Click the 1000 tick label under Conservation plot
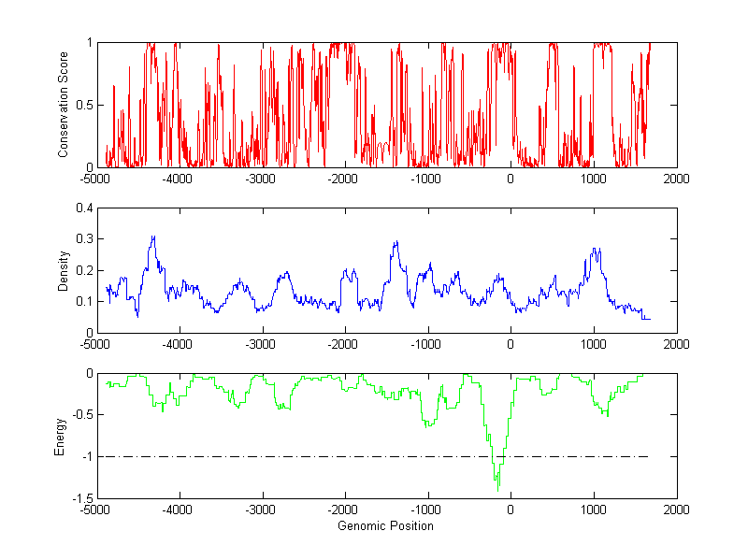Image resolution: width=748 pixels, height=560 pixels. 594,179
